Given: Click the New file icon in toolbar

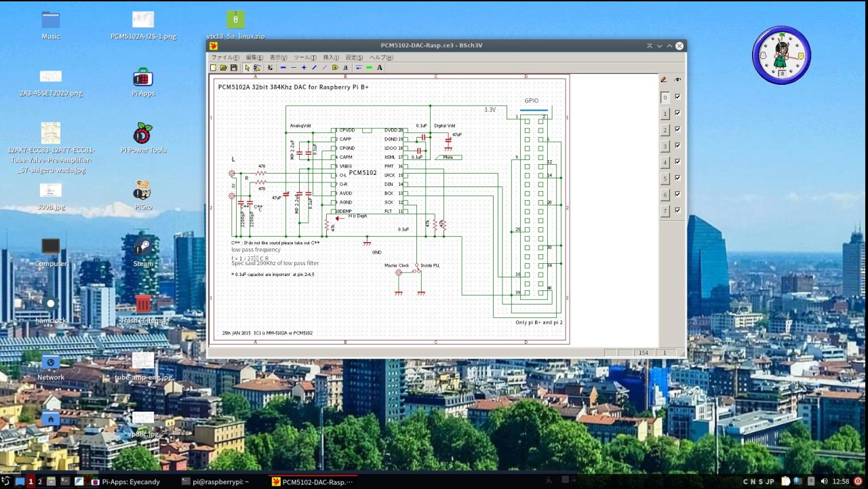Looking at the screenshot, I should (213, 68).
